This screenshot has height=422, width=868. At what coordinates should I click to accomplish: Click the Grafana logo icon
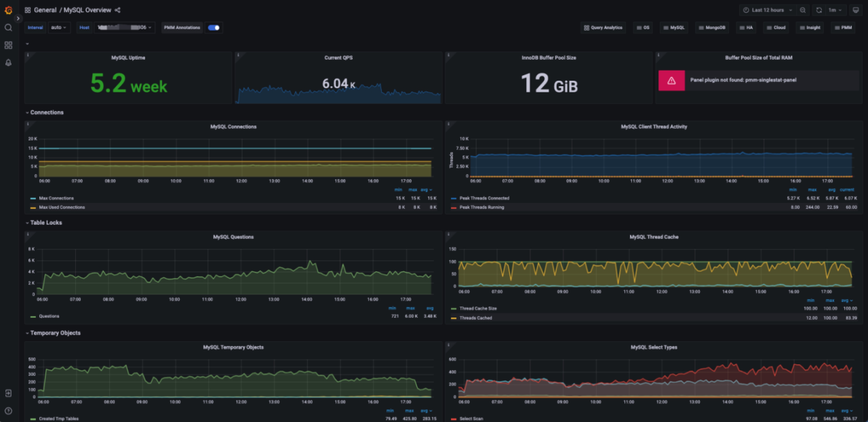[x=8, y=10]
